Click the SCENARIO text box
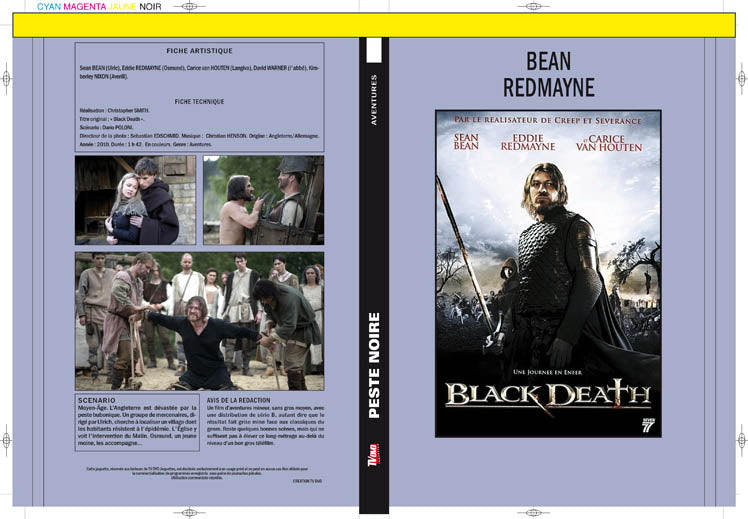The height and width of the screenshot is (519, 748). click(x=137, y=422)
